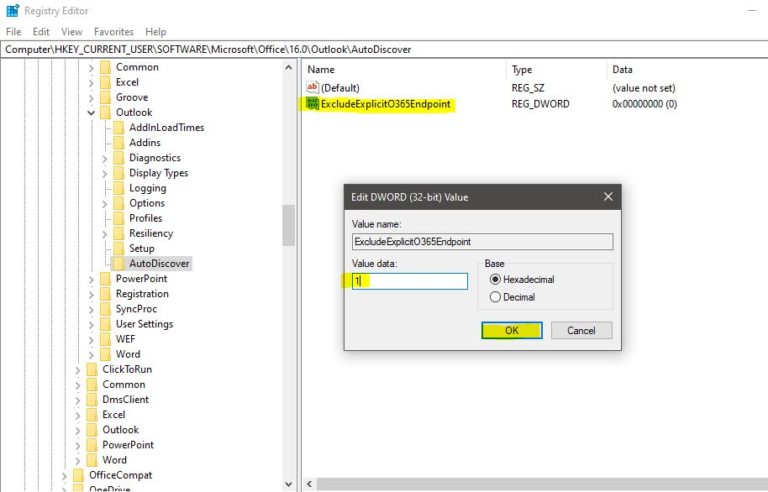Image resolution: width=768 pixels, height=492 pixels.
Task: Open the Favorites menu
Action: click(x=114, y=32)
